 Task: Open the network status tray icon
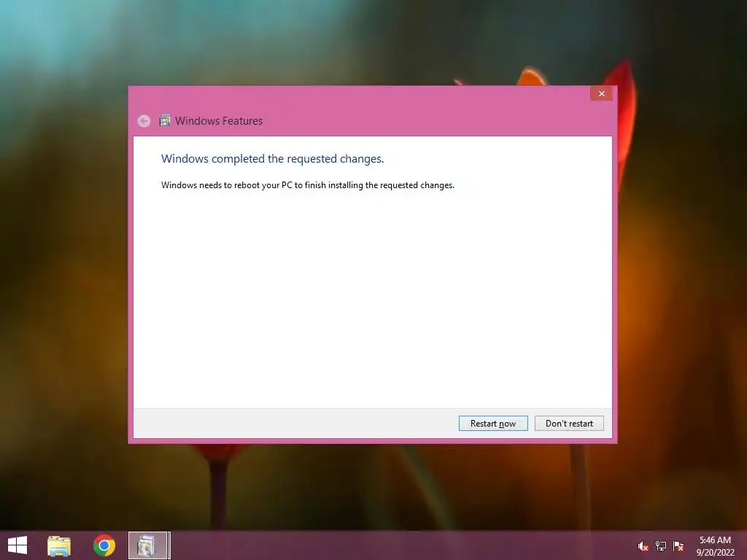point(661,546)
